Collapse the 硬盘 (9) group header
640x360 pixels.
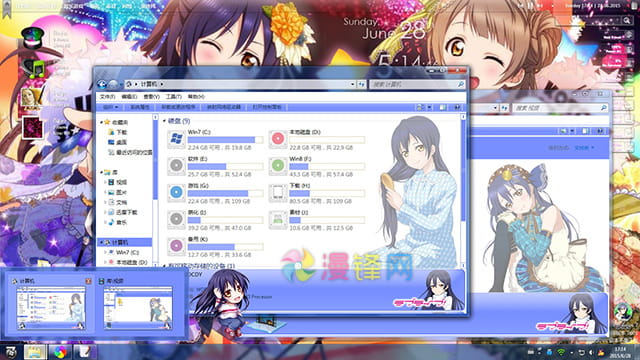click(x=164, y=121)
